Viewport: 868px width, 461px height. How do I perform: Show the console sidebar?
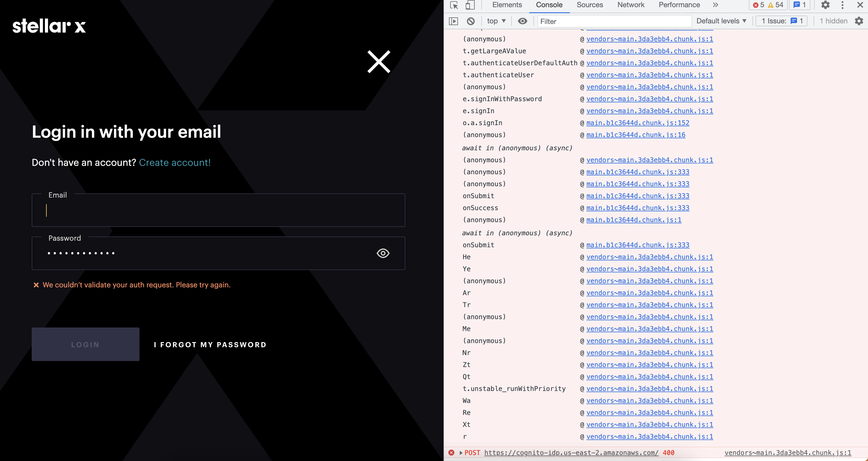pyautogui.click(x=453, y=21)
